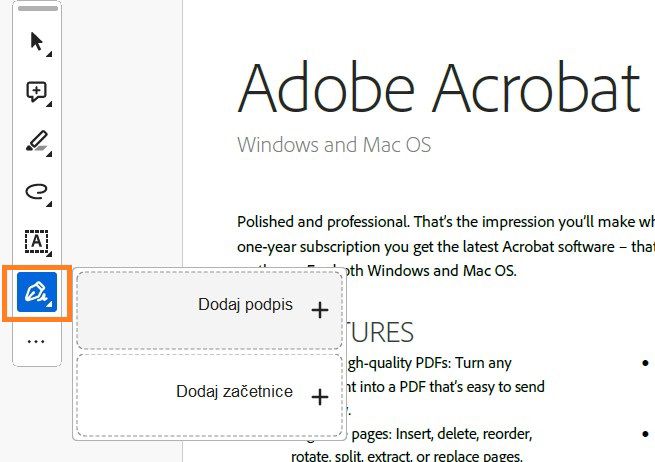
Task: Grab the toolbar drag handle bar
Action: (x=38, y=9)
